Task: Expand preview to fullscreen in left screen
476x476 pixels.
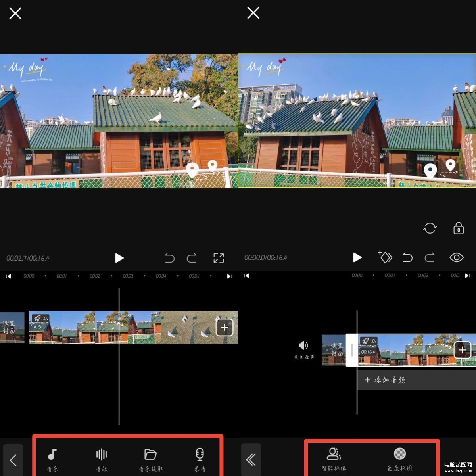Action: (219, 258)
